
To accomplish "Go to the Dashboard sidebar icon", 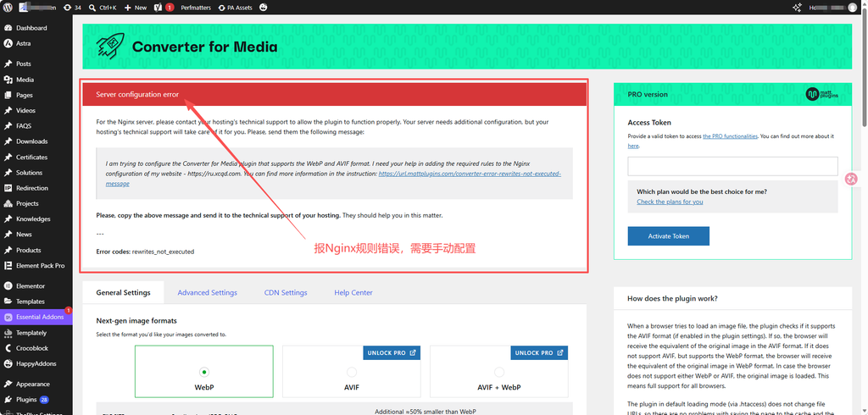I will (8, 28).
